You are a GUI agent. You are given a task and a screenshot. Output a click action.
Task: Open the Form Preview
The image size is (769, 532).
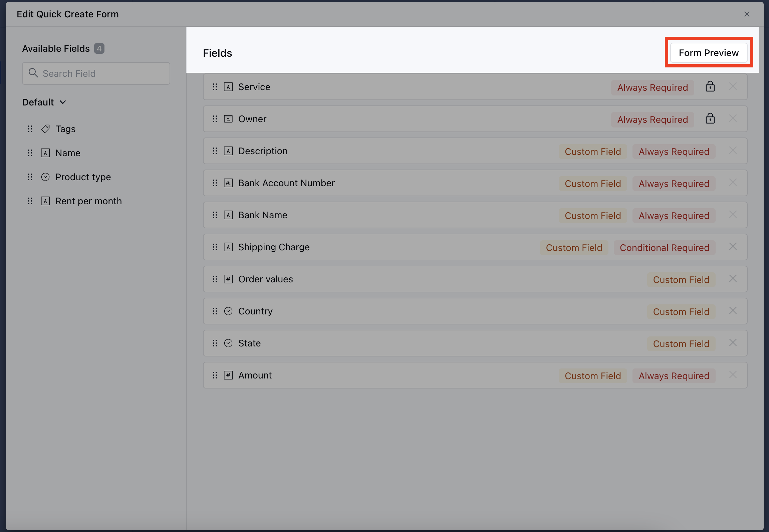click(x=709, y=53)
